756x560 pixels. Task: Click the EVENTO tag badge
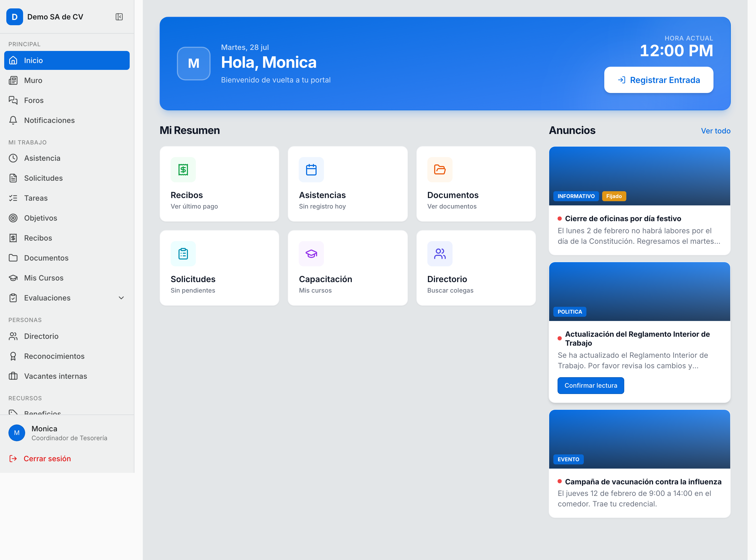(568, 459)
